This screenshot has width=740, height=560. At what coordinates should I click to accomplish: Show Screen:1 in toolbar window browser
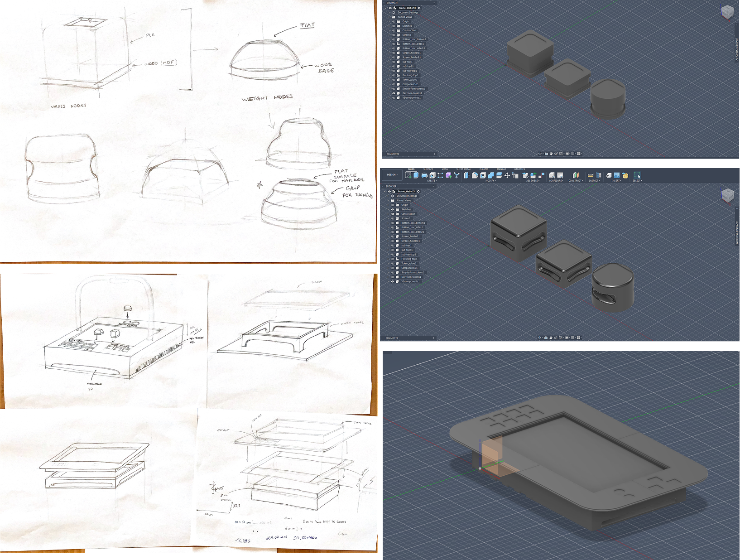point(393,218)
